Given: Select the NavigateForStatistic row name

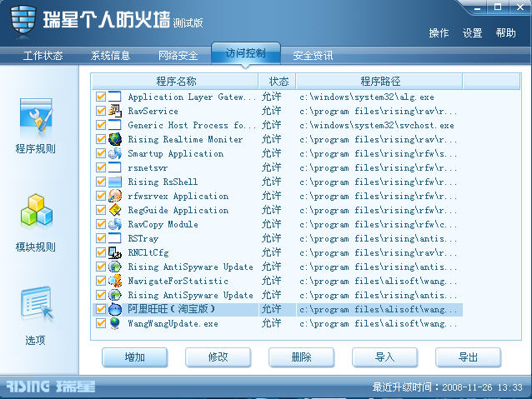Looking at the screenshot, I should 178,281.
